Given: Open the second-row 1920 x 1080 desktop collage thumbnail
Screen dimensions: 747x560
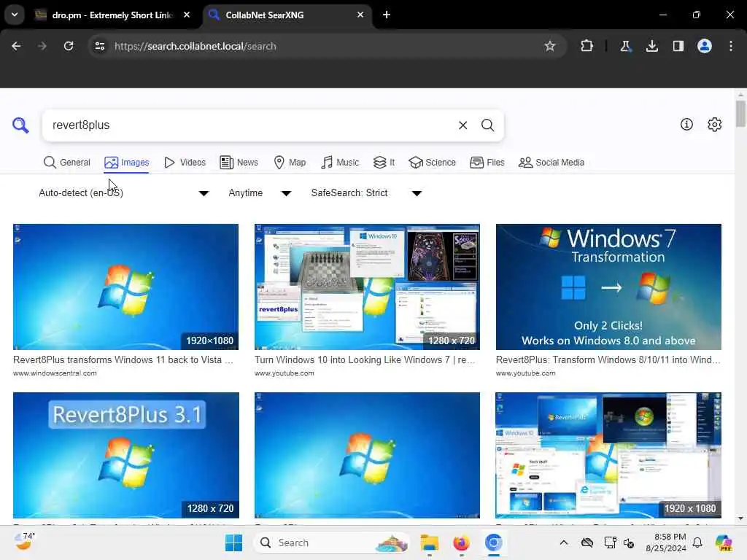Looking at the screenshot, I should tap(608, 455).
